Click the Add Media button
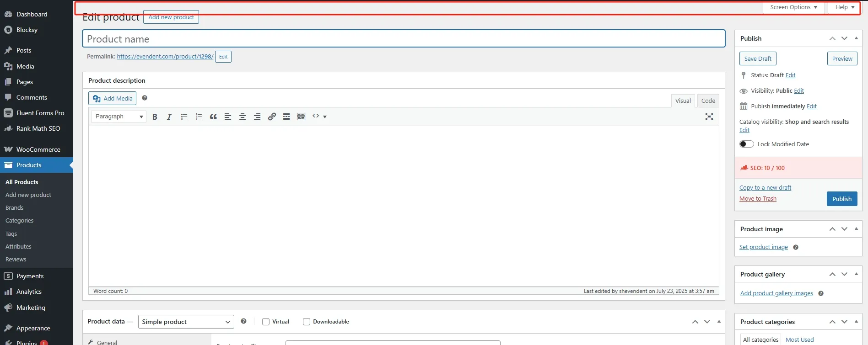The height and width of the screenshot is (345, 868). 112,98
